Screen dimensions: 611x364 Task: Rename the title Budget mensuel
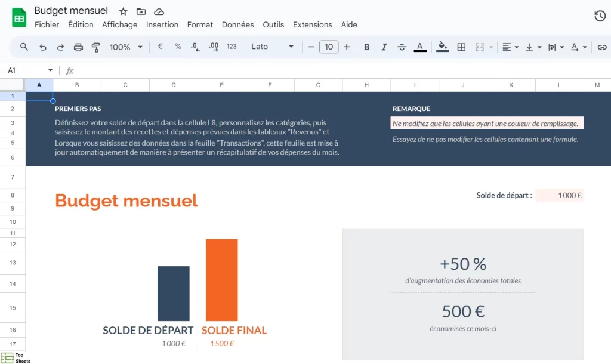point(71,11)
